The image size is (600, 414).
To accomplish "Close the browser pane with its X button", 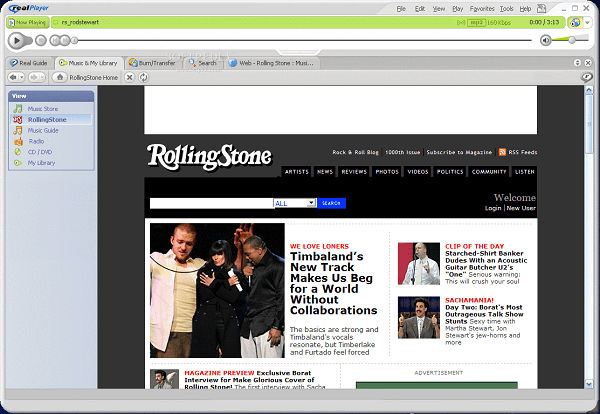I will (588, 63).
